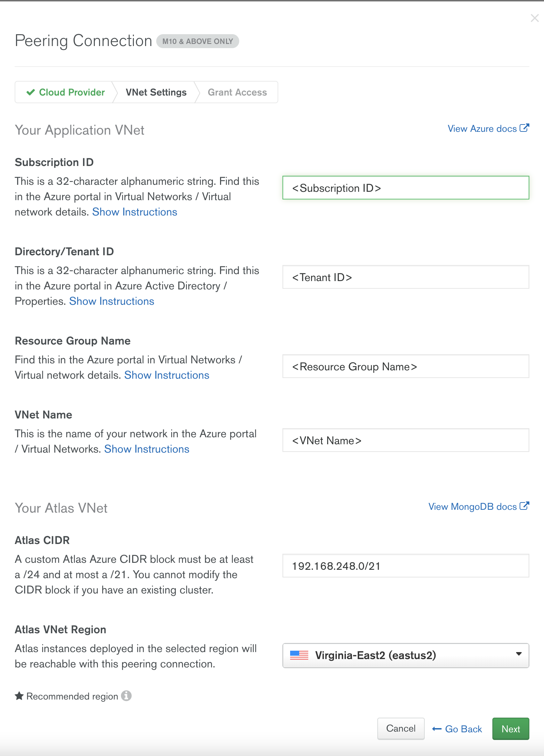Open View Azure docs link
The height and width of the screenshot is (756, 544).
pos(488,129)
